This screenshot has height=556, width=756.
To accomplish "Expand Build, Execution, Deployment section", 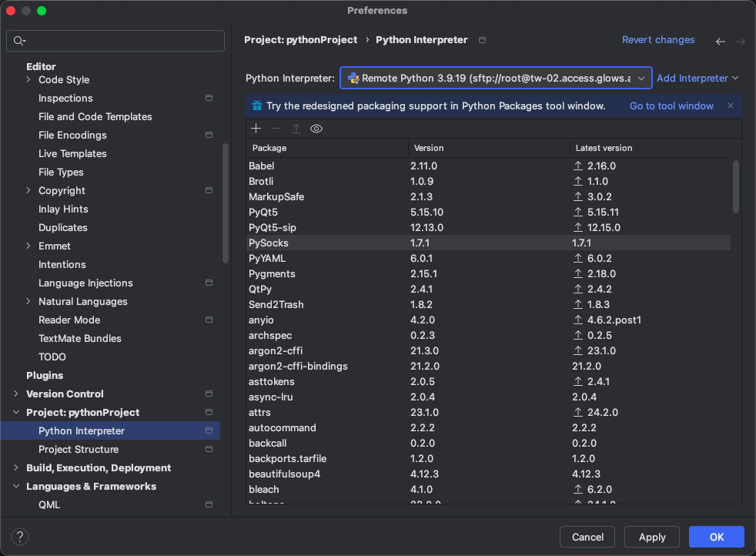I will coord(16,467).
